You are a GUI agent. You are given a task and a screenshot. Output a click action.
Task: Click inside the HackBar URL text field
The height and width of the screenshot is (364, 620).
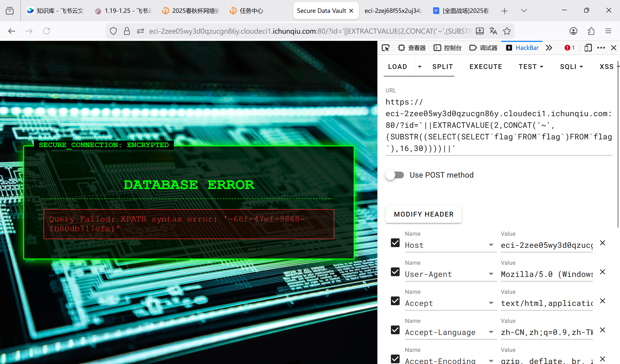(498, 125)
